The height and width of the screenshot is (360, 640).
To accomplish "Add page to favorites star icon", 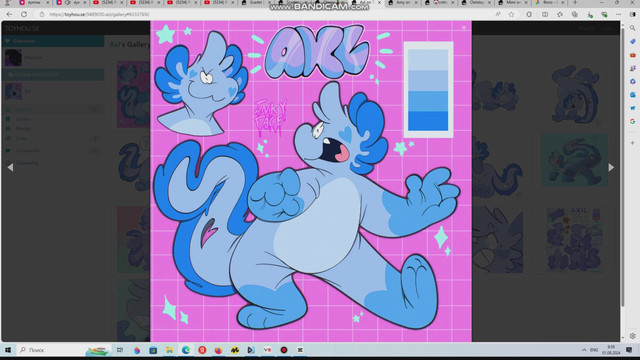I will (511, 14).
